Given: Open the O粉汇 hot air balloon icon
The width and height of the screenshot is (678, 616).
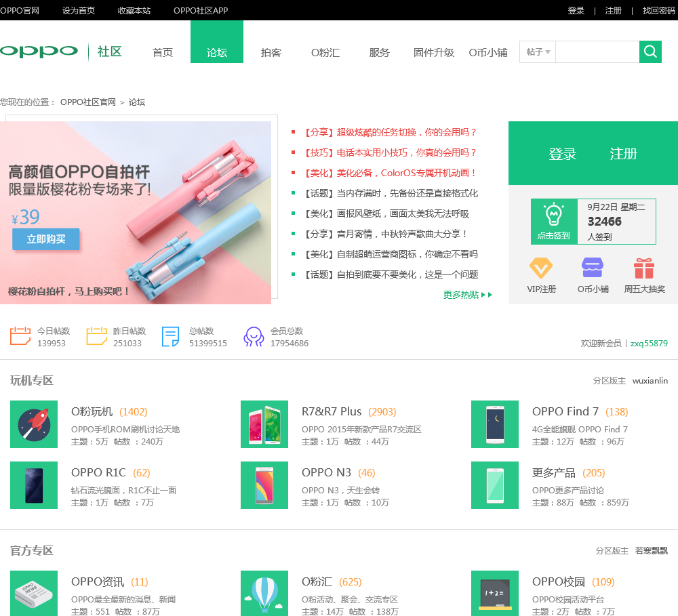Looking at the screenshot, I should point(264,594).
